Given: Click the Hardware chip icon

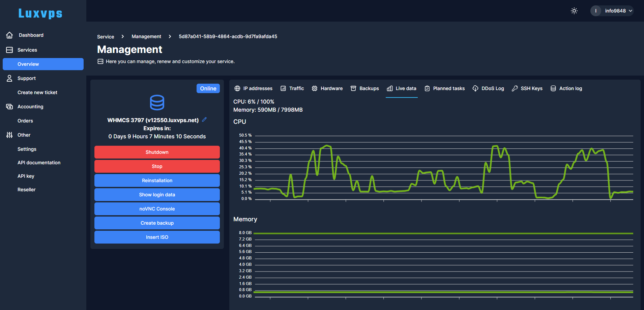Looking at the screenshot, I should coord(315,88).
